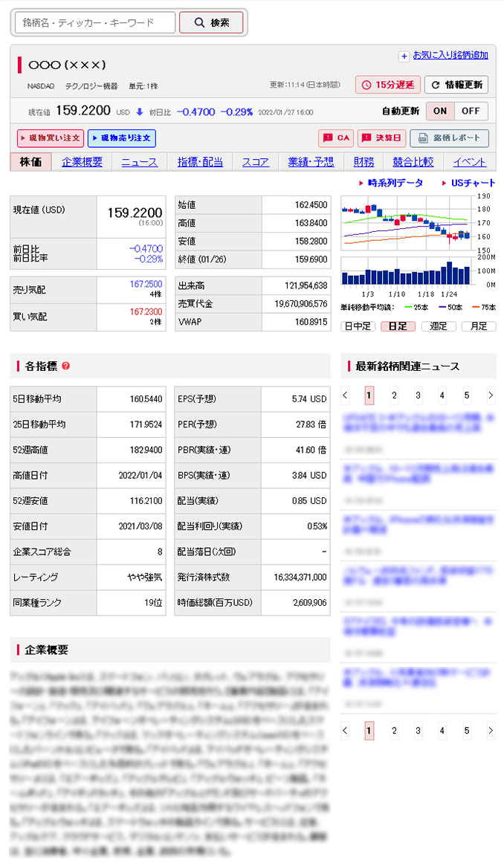The image size is (504, 866).
Task: Click the plus icon to add favorite
Action: (x=404, y=56)
